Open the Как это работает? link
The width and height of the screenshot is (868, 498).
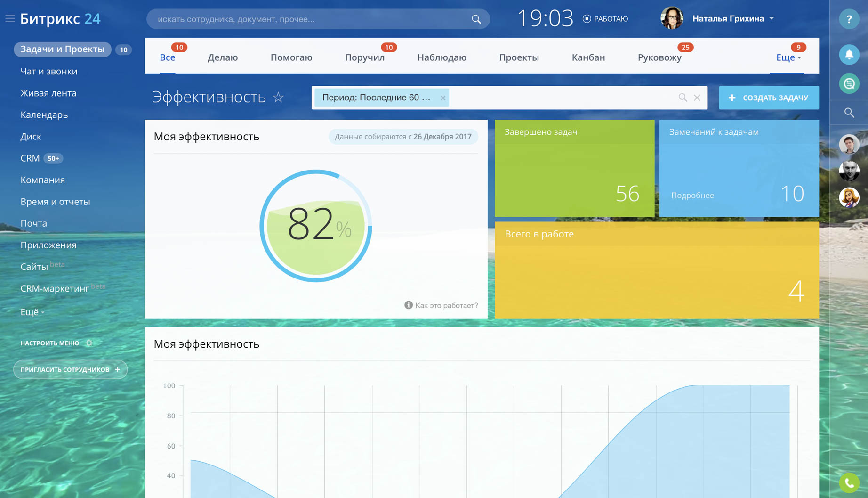(446, 305)
